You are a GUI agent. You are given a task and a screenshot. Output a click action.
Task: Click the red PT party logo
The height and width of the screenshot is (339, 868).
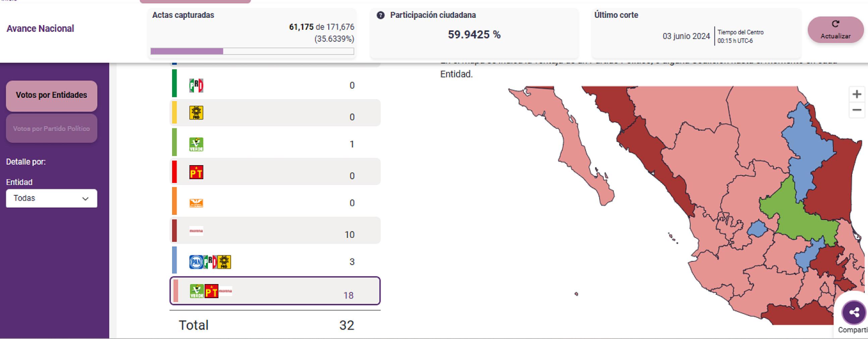(x=196, y=173)
